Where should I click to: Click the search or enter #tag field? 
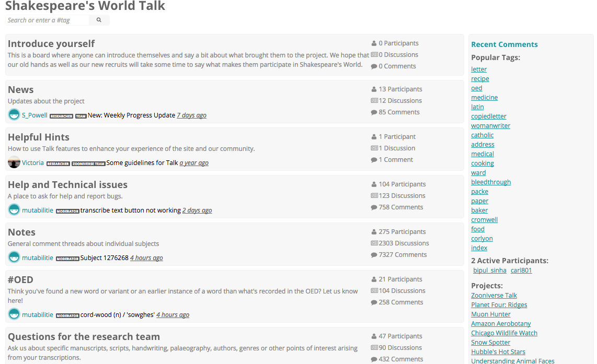[47, 20]
